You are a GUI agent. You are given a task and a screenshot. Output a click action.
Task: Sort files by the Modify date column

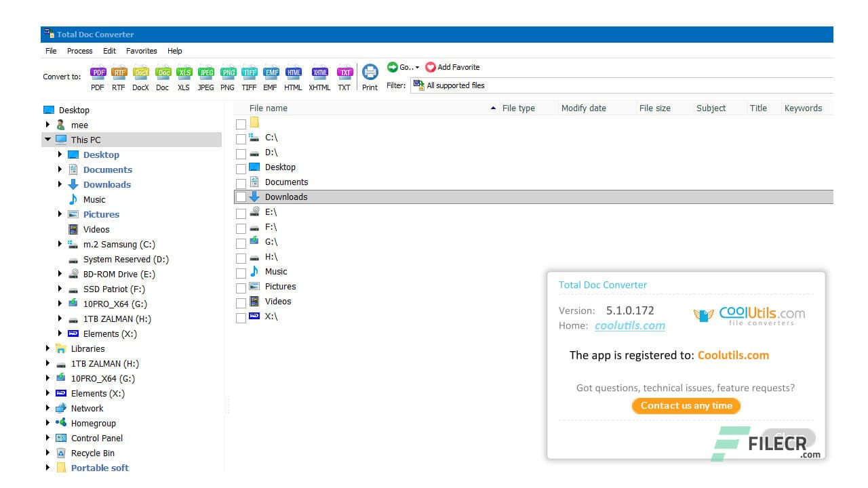coord(584,108)
